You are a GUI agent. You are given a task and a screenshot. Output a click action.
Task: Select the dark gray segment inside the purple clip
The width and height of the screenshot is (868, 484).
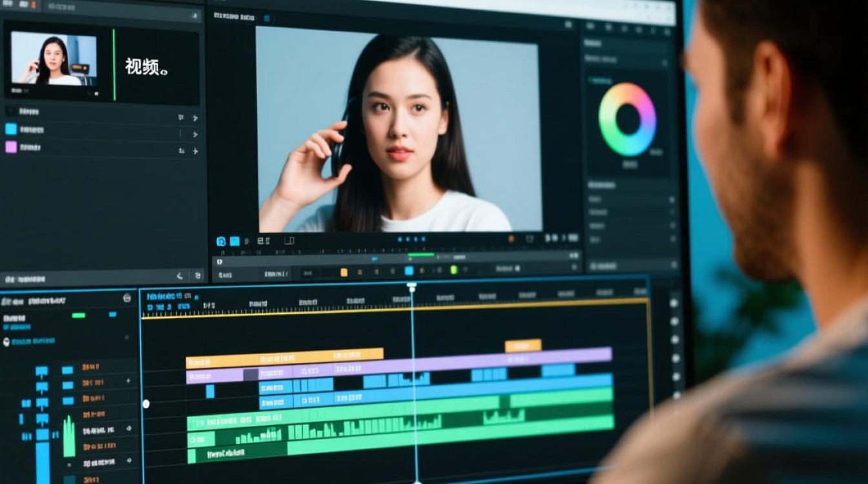point(251,375)
